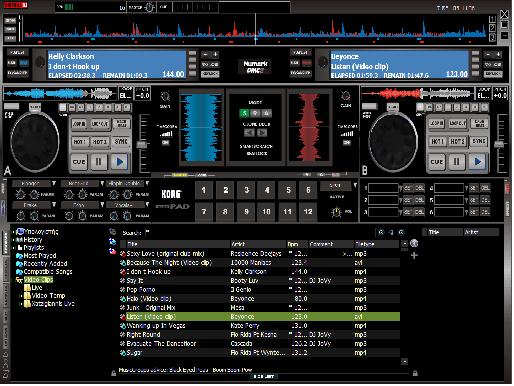The width and height of the screenshot is (514, 386).
Task: Hit the CUE button on deck B
Action: (436, 162)
